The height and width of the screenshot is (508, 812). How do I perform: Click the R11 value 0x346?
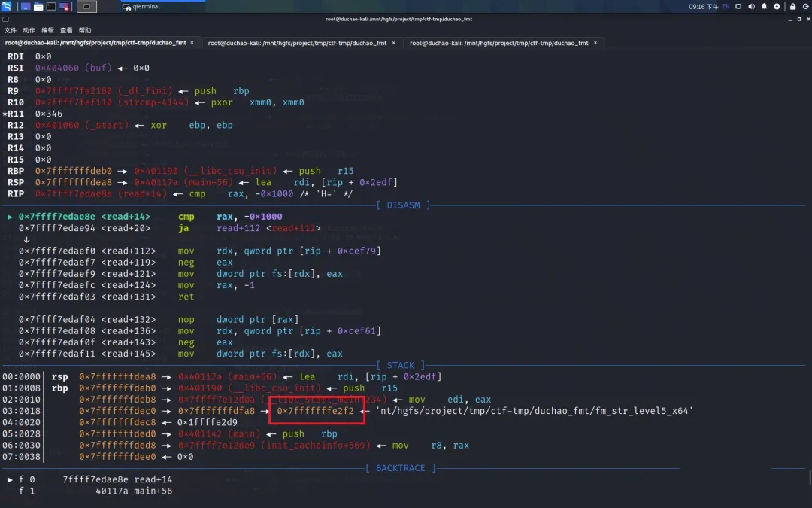[49, 114]
